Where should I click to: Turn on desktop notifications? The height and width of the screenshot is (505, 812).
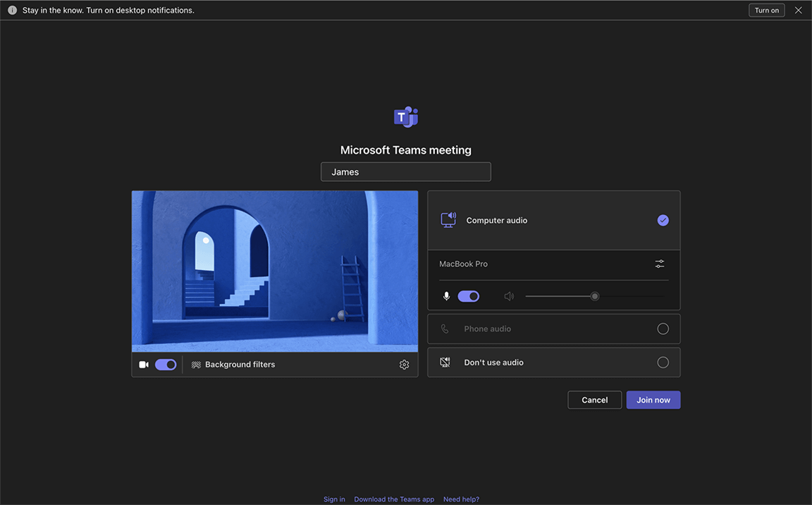tap(766, 10)
